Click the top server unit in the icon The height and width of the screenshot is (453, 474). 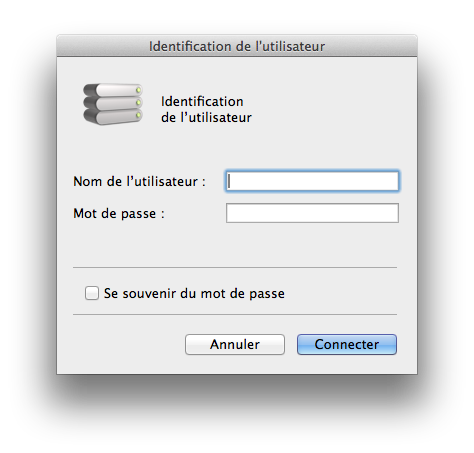113,90
